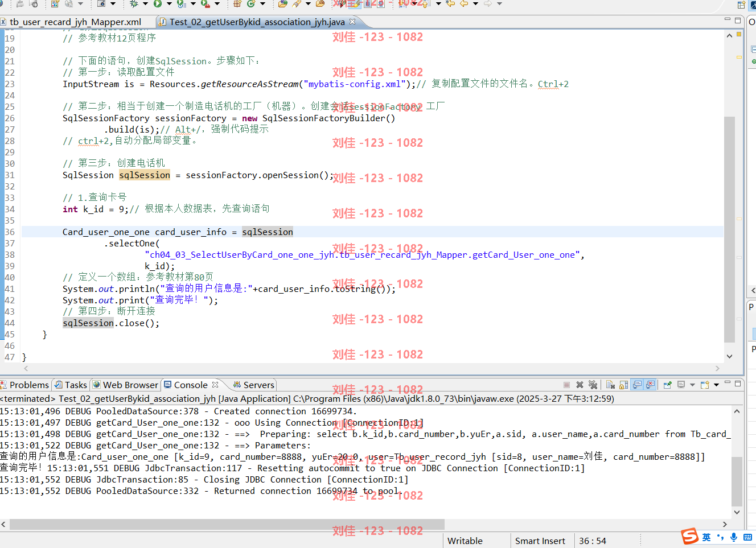
Task: Click the Display Selected Console monitor icon
Action: coord(681,385)
